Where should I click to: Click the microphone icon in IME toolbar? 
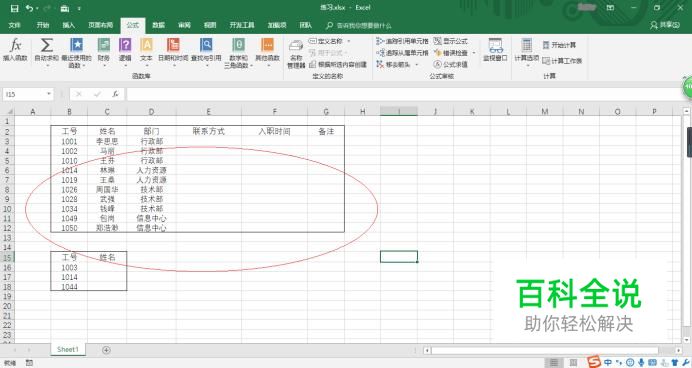(x=641, y=362)
